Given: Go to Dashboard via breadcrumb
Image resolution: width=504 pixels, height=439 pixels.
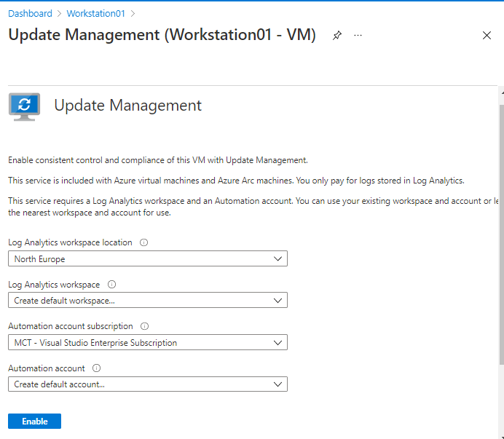Looking at the screenshot, I should point(30,13).
